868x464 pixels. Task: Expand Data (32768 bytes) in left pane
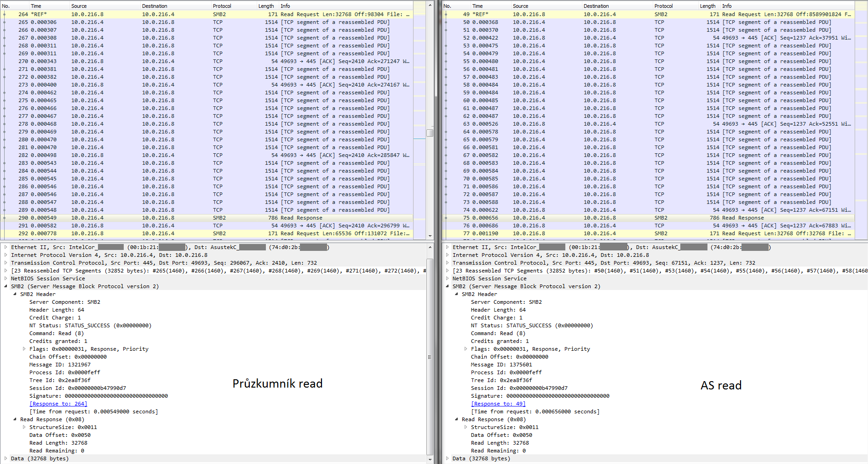6,458
